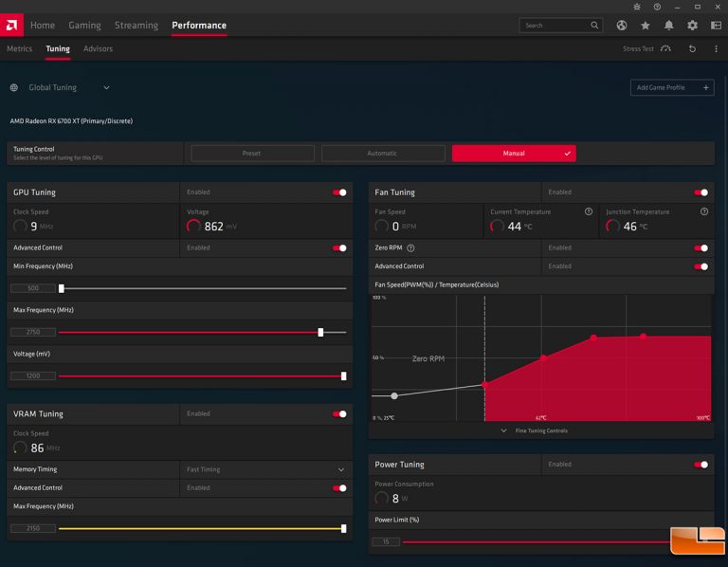Open favorites star icon
728x567 pixels.
(x=646, y=26)
